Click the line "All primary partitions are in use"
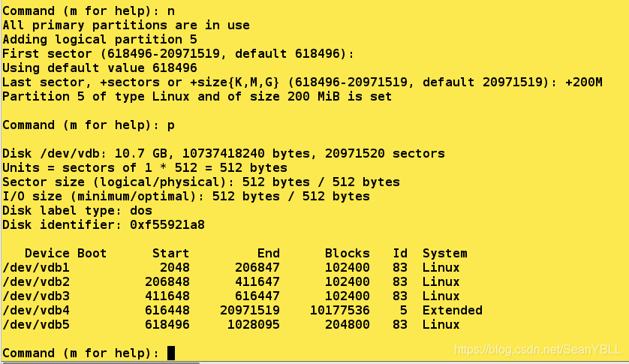 [x=126, y=26]
